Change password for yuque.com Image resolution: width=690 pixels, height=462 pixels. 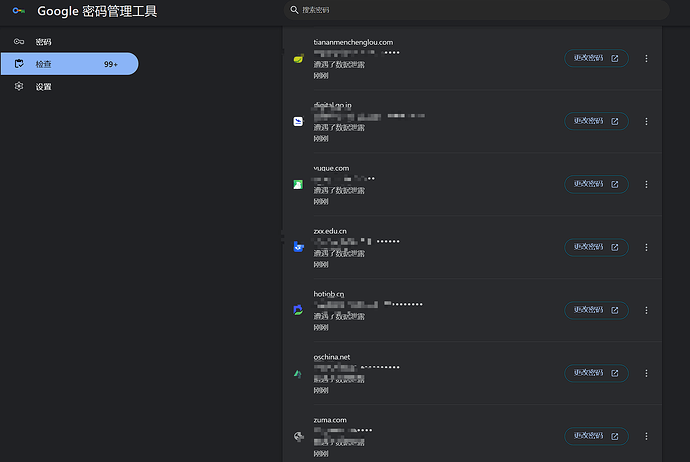pyautogui.click(x=596, y=184)
